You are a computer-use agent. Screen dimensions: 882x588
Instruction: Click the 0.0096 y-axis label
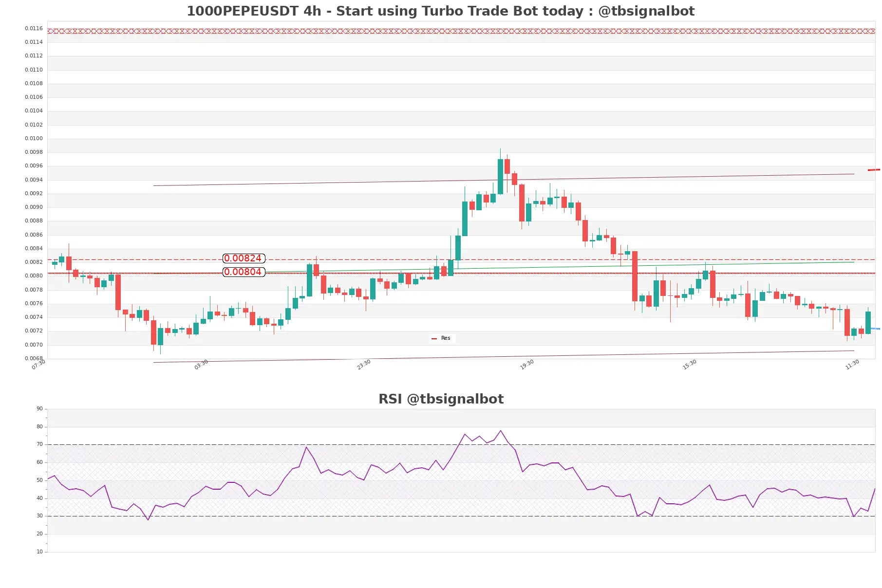[x=34, y=165]
